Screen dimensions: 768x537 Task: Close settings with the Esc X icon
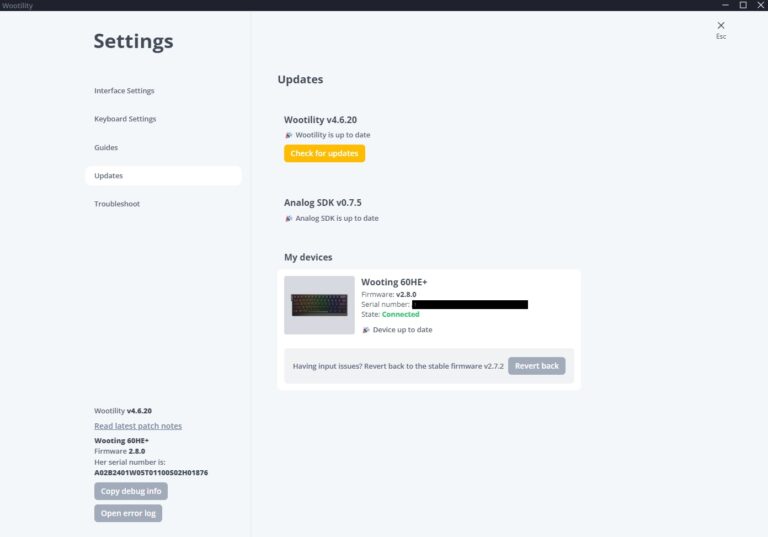pos(720,26)
